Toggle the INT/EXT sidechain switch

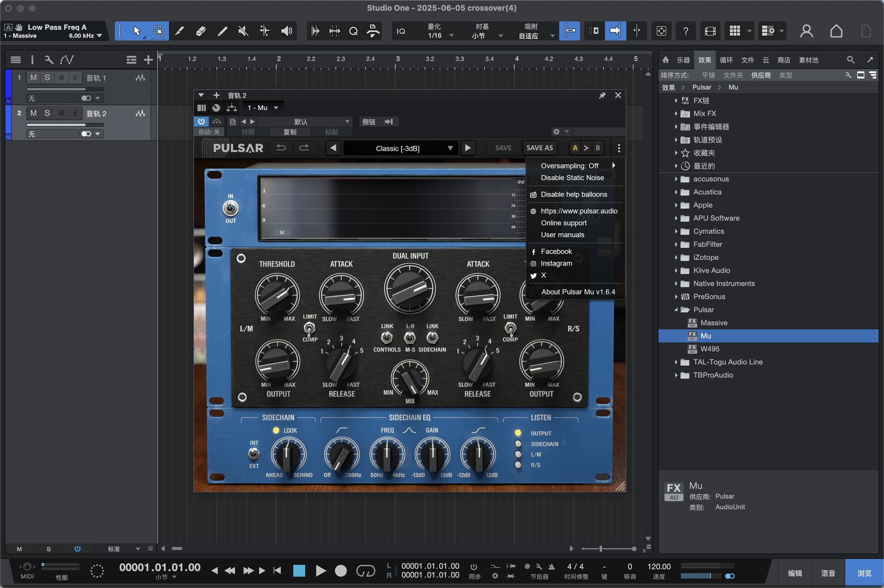(x=254, y=454)
